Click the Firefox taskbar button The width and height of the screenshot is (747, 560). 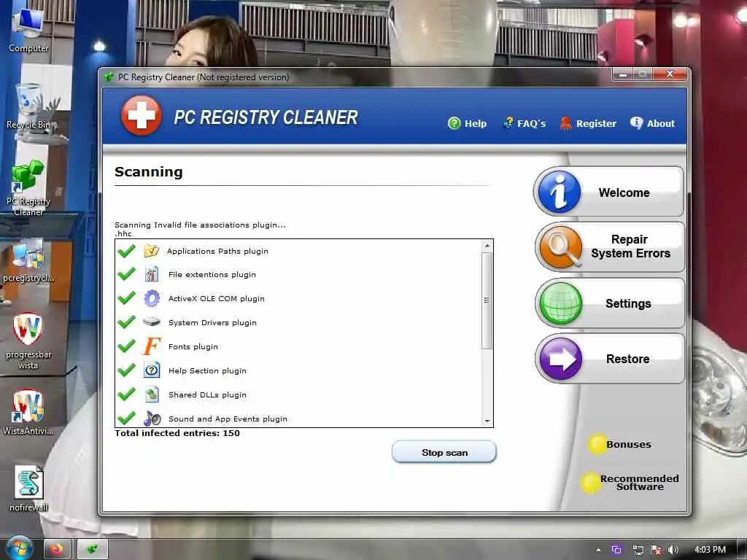coord(57,549)
